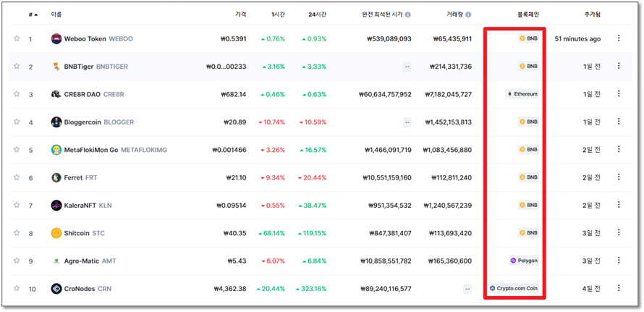Click the CroNodes coin logo
This screenshot has height=312, width=644.
(x=56, y=289)
